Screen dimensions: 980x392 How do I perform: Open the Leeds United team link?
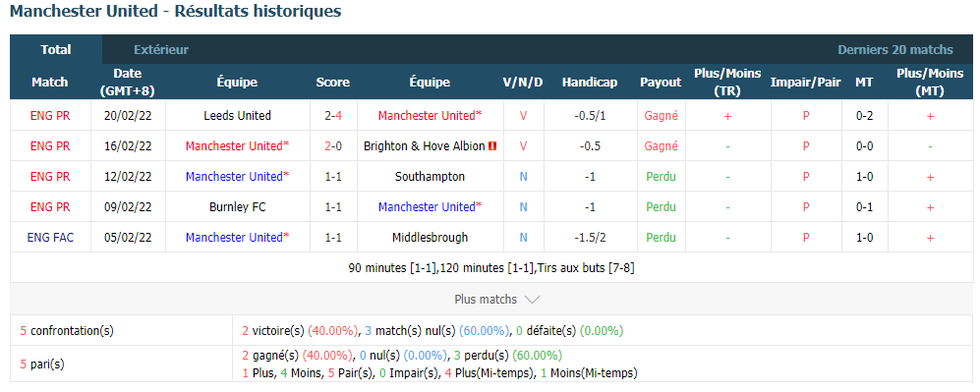point(238,116)
